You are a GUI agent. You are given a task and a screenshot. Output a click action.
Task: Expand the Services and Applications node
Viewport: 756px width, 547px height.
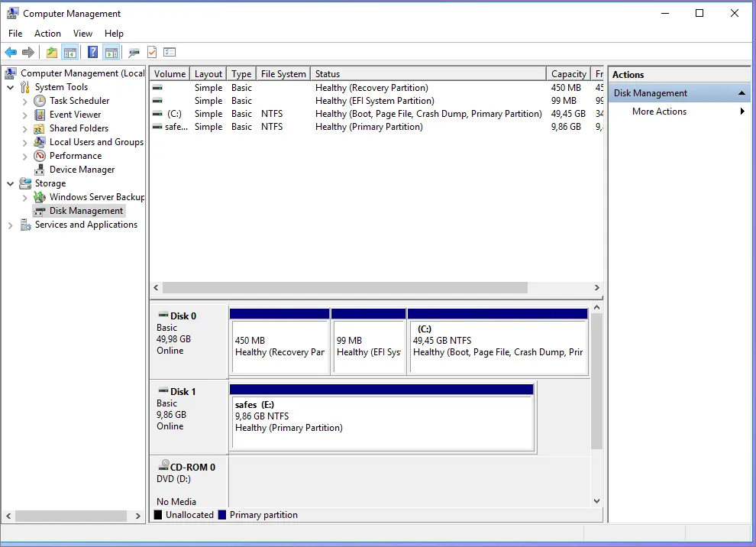pyautogui.click(x=11, y=225)
